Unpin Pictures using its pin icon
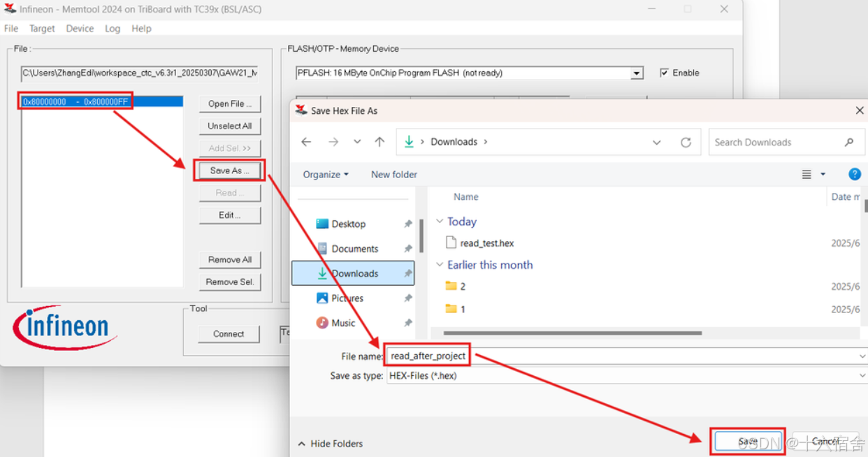Screen dimensions: 868x457 pyautogui.click(x=407, y=298)
